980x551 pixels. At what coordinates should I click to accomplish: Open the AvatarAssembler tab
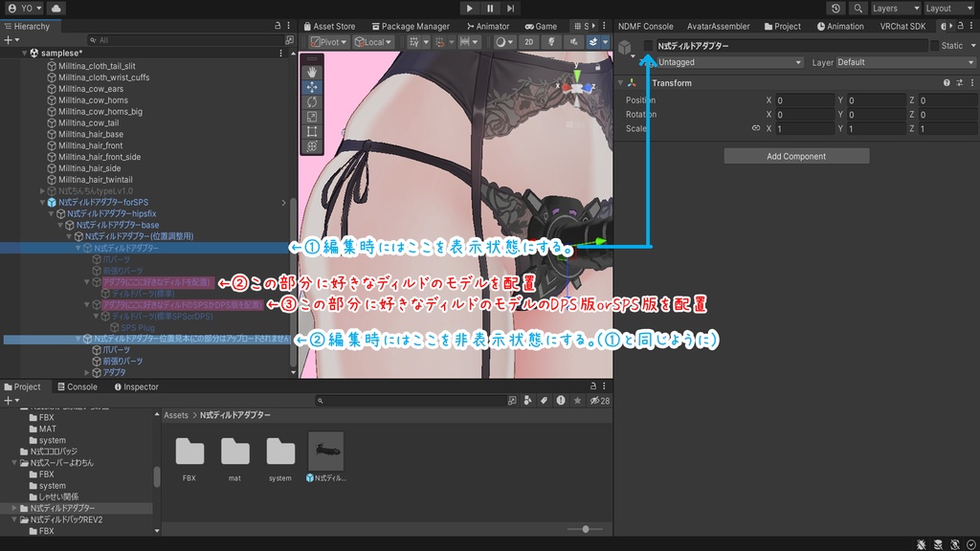(x=718, y=26)
